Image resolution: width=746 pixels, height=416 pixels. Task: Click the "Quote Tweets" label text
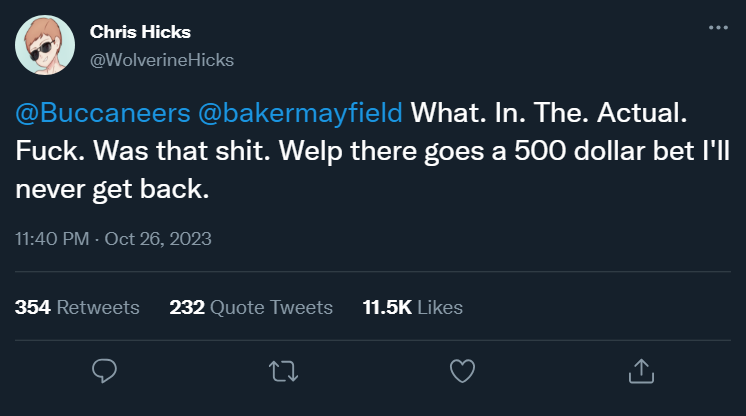271,307
